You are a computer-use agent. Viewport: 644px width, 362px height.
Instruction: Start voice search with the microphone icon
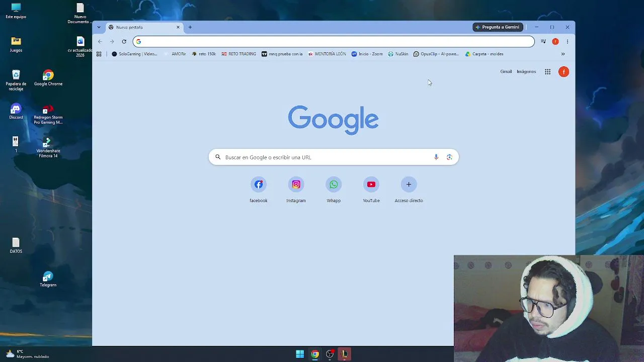[x=436, y=157]
